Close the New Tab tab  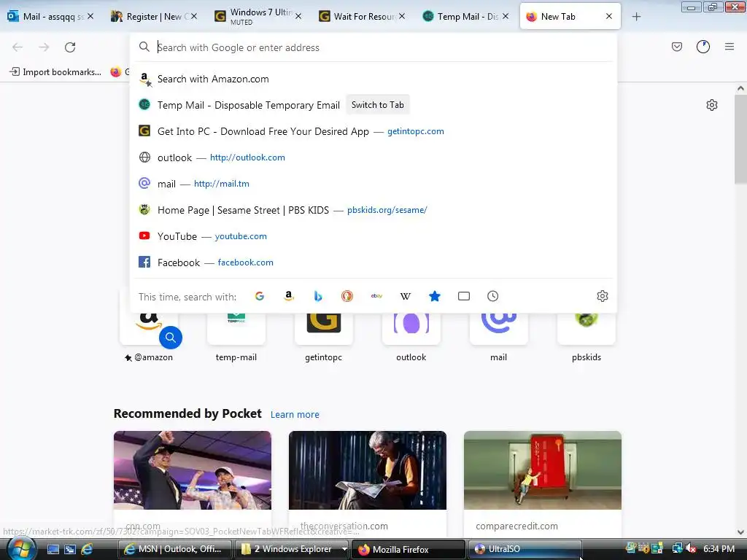click(609, 16)
